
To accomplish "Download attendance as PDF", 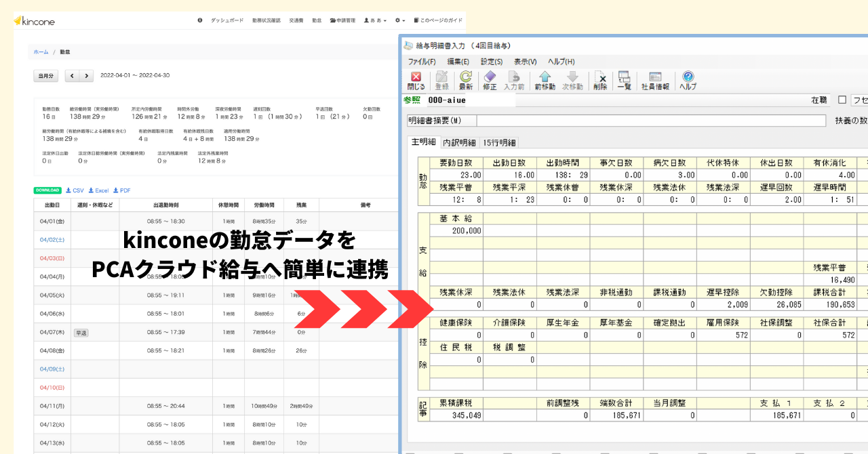I will point(122,190).
